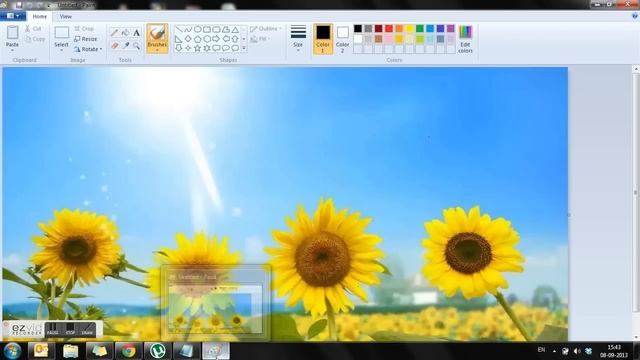Open the shape Fill dropdown
This screenshot has width=640, height=360.
click(260, 39)
